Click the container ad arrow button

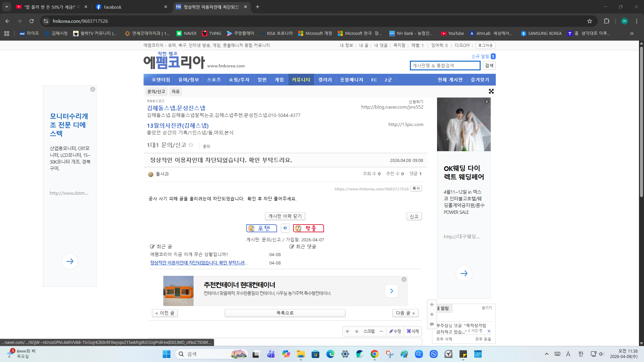[x=391, y=291]
